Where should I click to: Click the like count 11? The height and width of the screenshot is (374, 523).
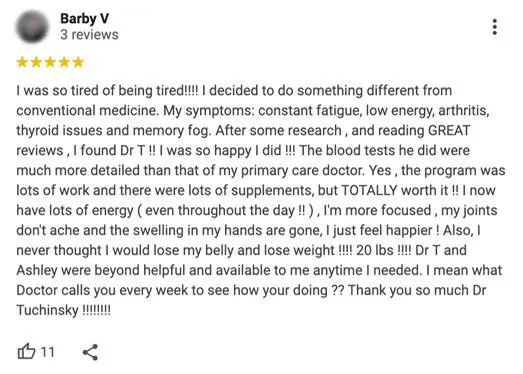pos(47,352)
